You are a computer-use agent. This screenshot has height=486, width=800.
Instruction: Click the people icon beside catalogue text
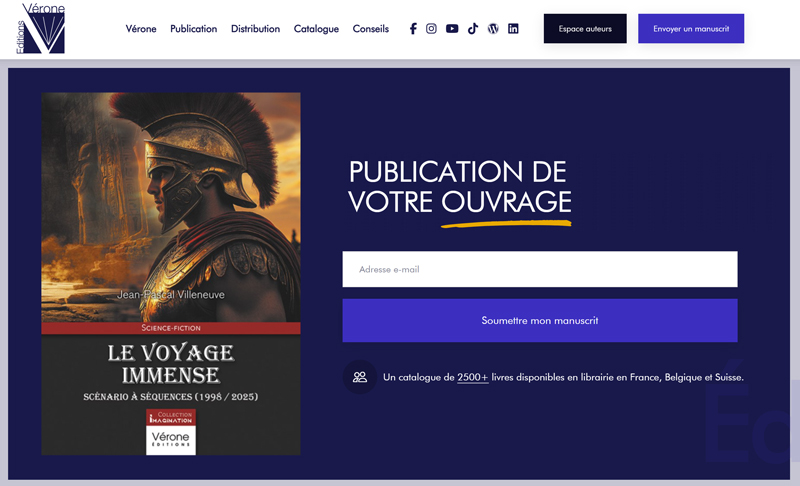click(x=360, y=377)
